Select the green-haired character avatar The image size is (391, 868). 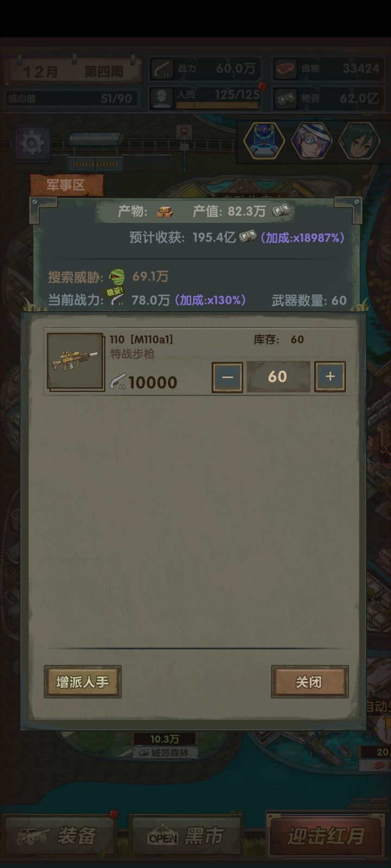pyautogui.click(x=359, y=141)
